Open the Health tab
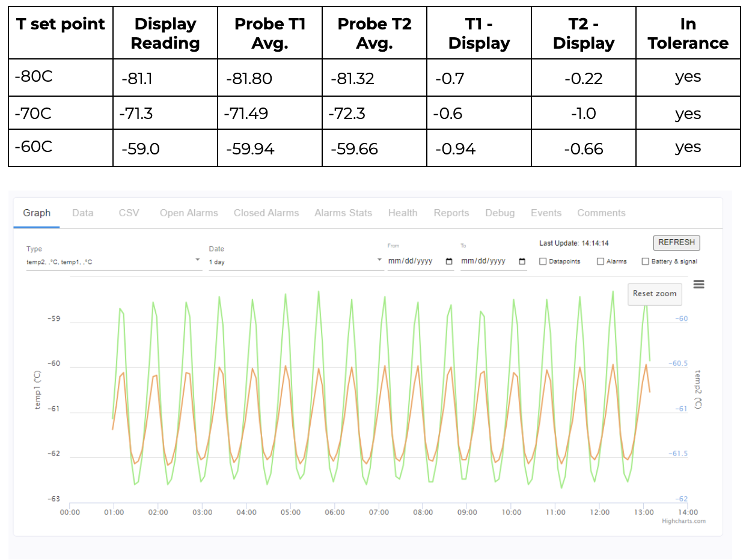This screenshot has width=749, height=560. coord(403,213)
